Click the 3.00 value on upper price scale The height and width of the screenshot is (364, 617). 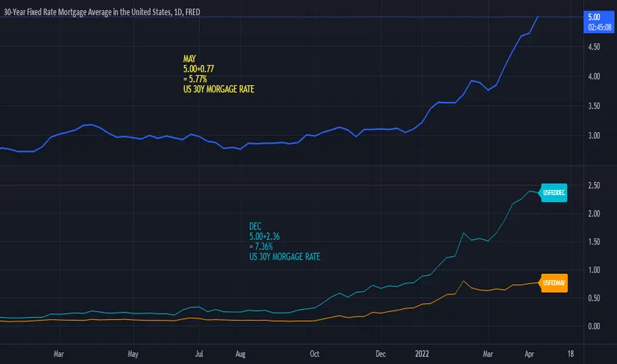594,136
